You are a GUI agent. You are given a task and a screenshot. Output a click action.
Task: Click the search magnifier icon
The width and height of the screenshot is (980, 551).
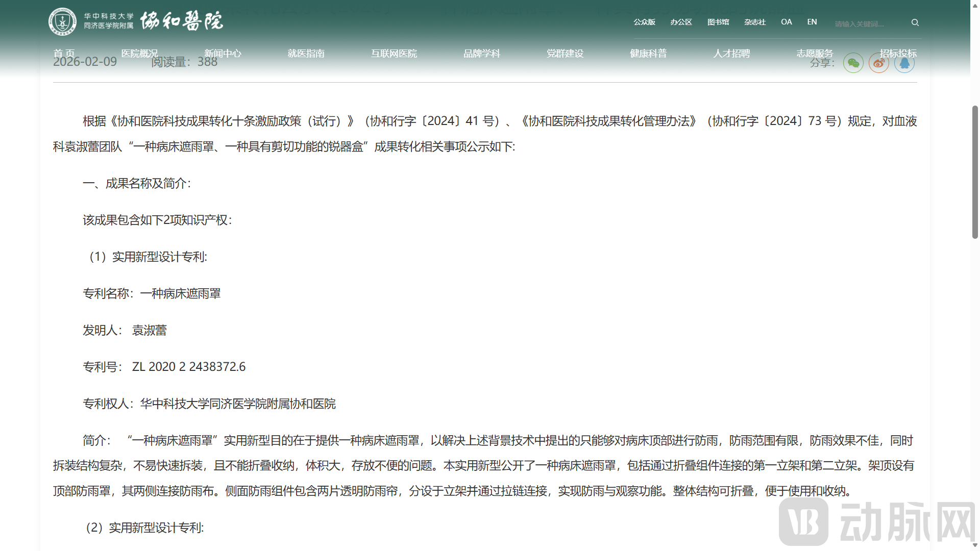click(915, 22)
